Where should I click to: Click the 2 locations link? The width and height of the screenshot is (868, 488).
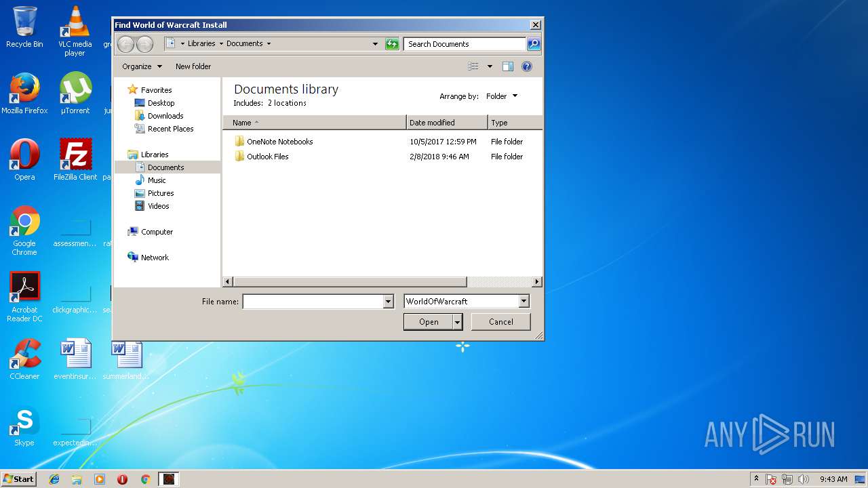(287, 103)
